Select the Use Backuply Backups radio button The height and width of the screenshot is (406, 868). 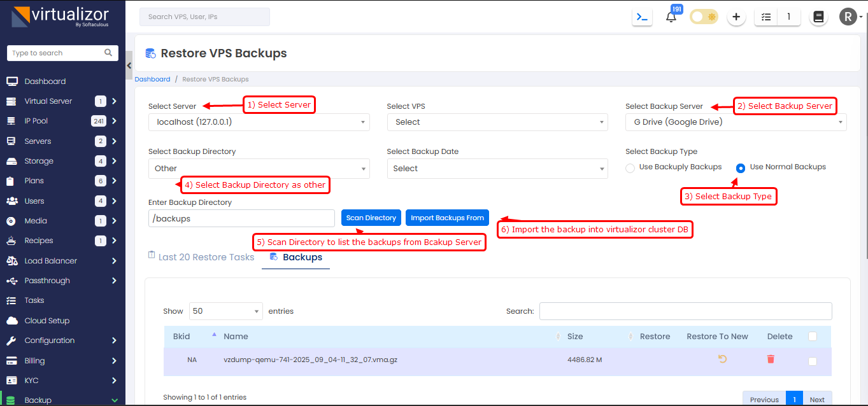[x=630, y=168]
